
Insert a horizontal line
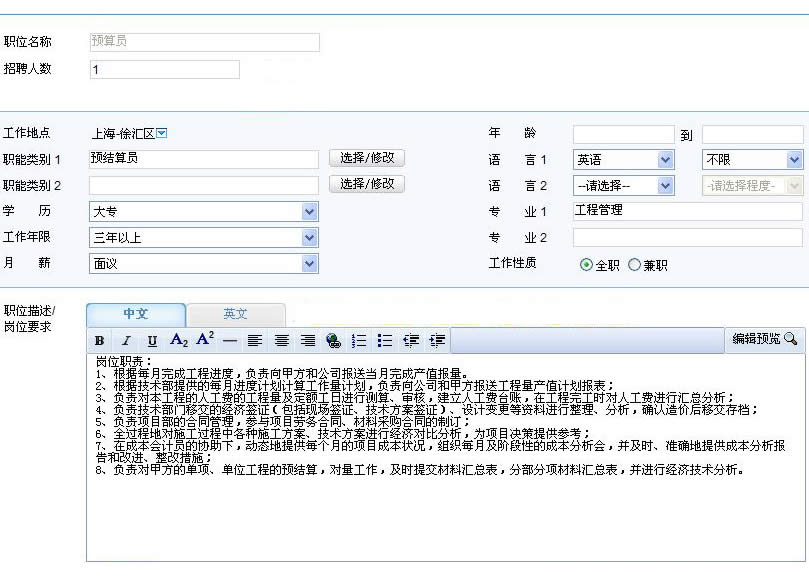click(x=230, y=341)
